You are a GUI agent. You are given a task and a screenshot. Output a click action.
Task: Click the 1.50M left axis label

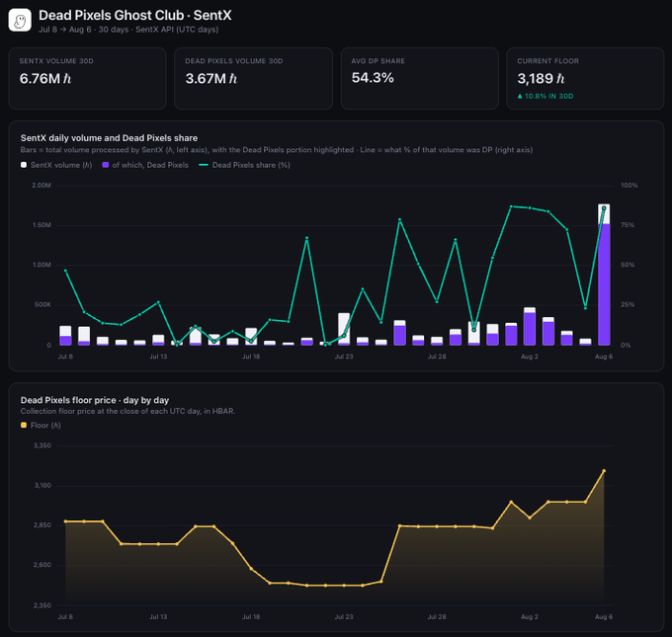(42, 225)
